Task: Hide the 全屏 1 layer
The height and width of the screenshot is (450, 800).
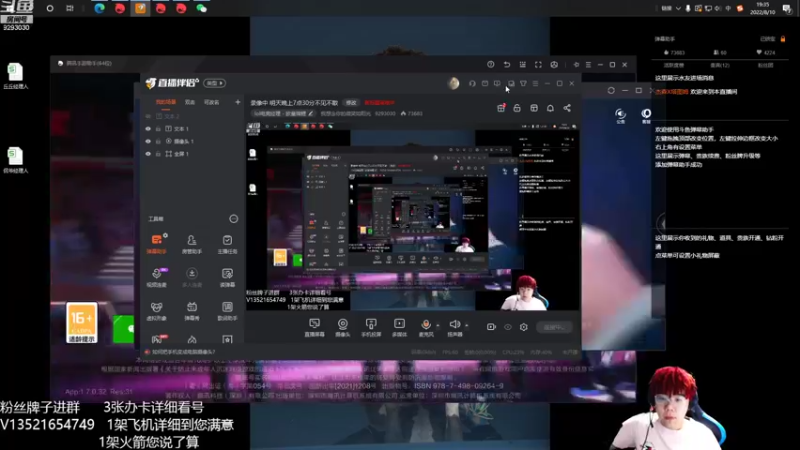Action: [148, 154]
